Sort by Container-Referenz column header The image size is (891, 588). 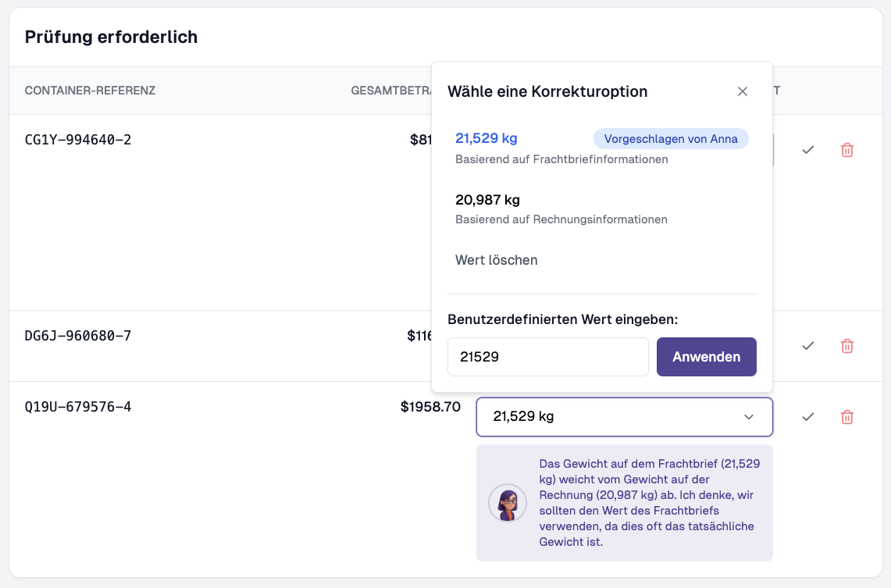(90, 91)
